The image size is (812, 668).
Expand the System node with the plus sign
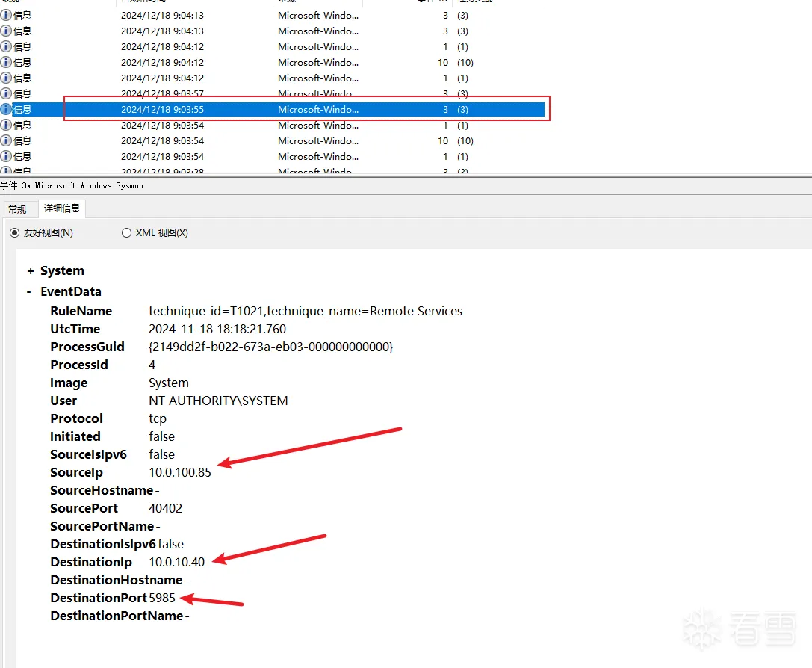tap(31, 270)
